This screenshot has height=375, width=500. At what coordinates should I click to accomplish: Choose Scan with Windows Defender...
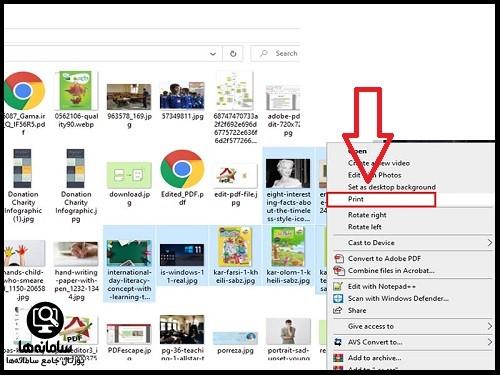[x=398, y=298]
